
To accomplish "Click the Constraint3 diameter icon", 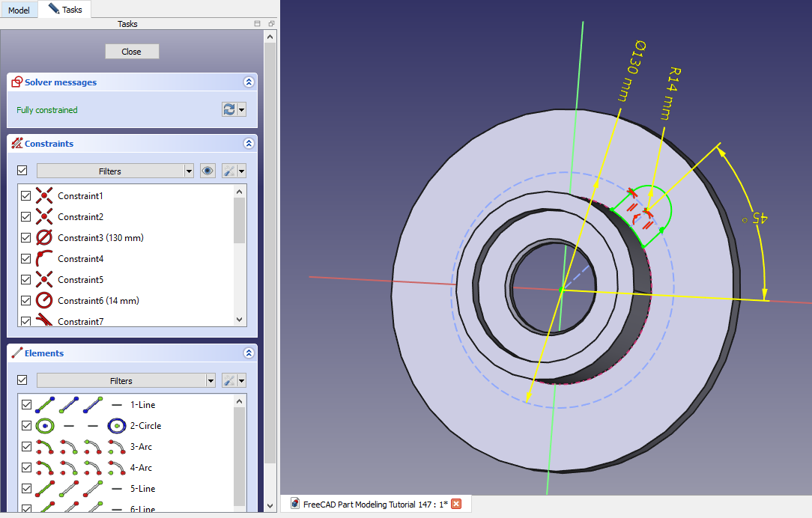I will point(45,238).
